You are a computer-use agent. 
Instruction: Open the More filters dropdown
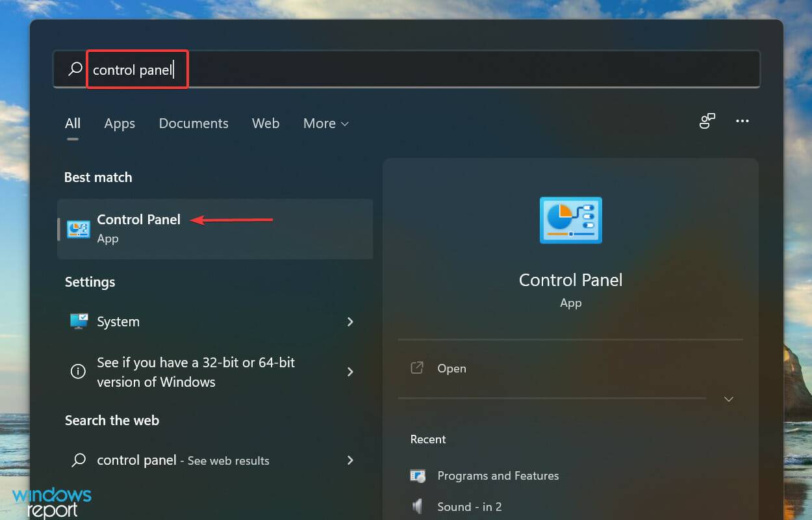[325, 123]
